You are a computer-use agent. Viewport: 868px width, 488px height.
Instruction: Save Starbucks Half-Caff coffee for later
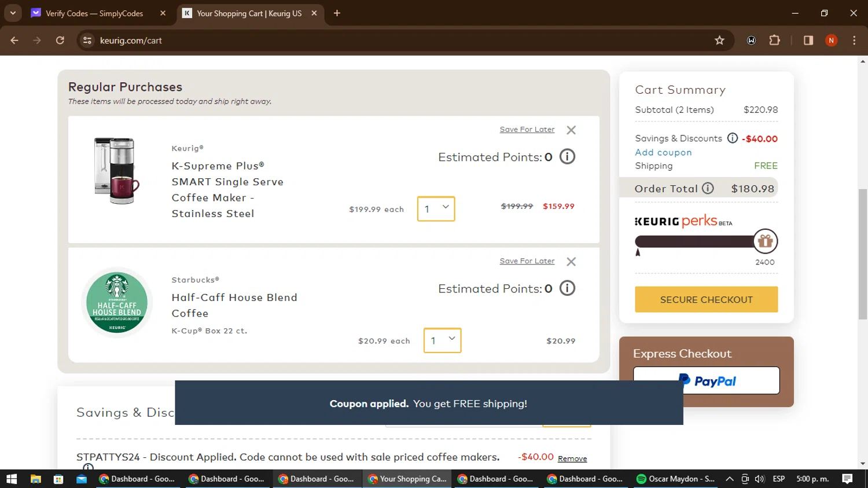pyautogui.click(x=527, y=261)
